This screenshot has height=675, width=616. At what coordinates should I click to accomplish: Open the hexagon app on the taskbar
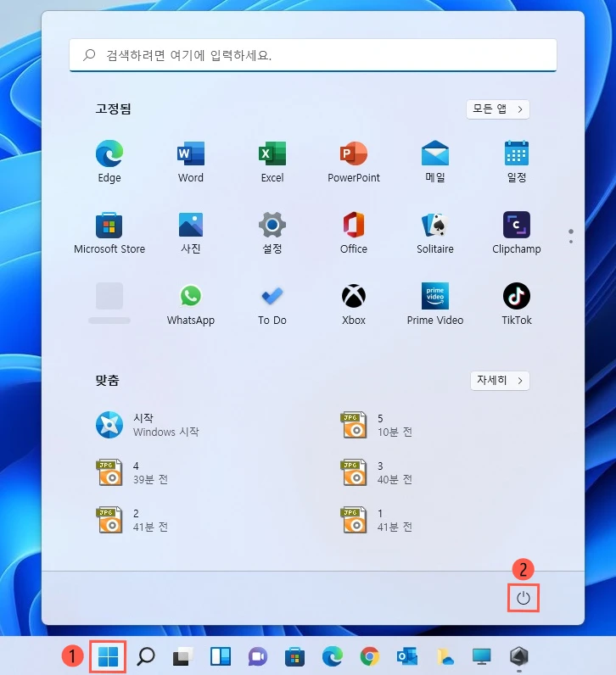coord(519,656)
